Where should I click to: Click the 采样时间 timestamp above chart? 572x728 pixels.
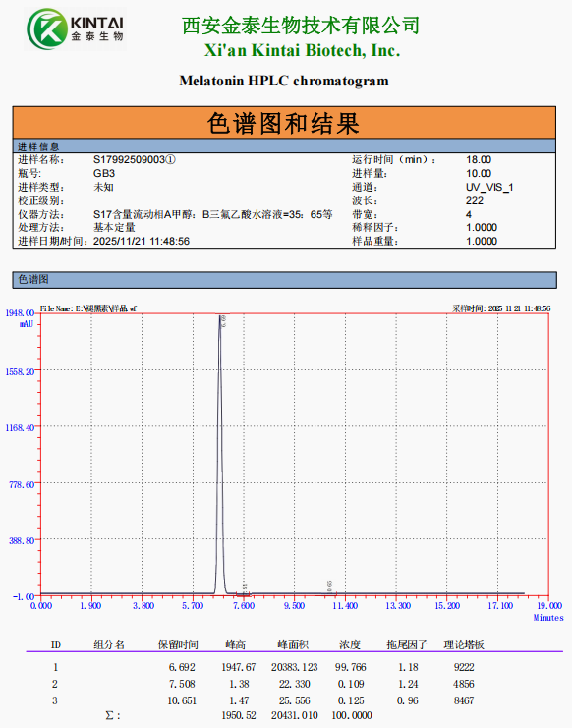tap(501, 308)
